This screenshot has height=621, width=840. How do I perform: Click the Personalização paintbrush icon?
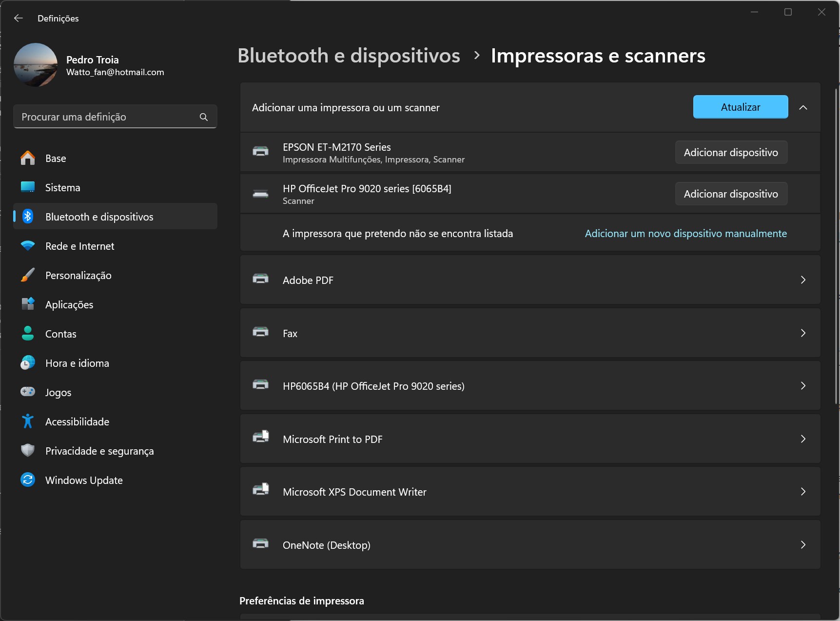pos(28,275)
